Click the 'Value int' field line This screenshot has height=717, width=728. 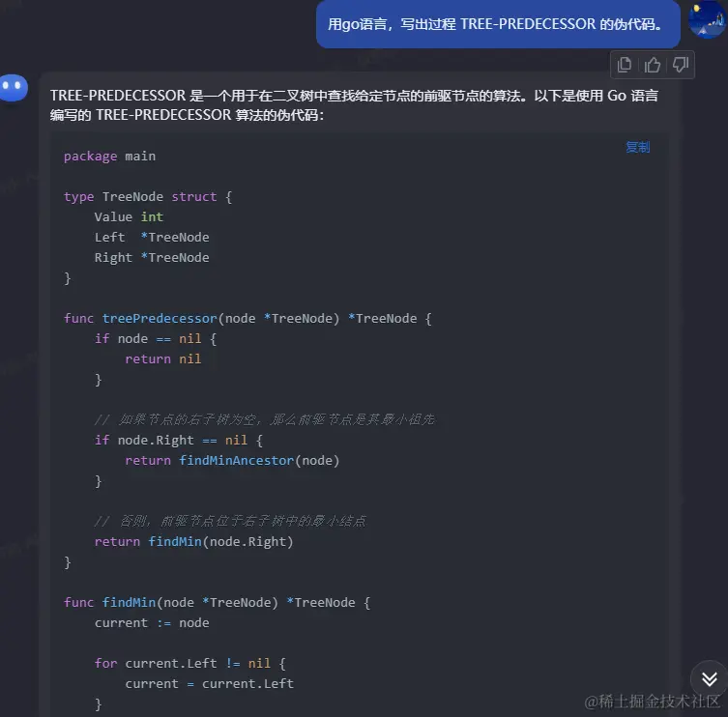point(129,216)
